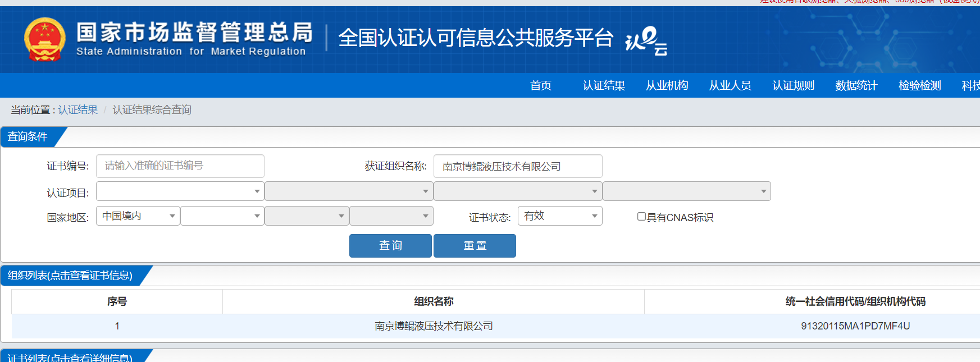The width and height of the screenshot is (980, 362).
Task: Open the province dropdown next to 中国境内
Action: pos(222,216)
